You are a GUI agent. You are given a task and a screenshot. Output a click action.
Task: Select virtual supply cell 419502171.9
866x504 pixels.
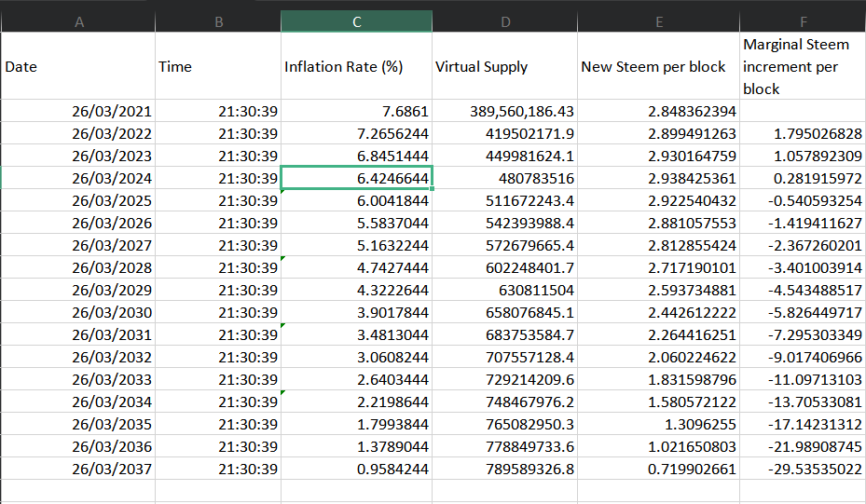click(505, 133)
